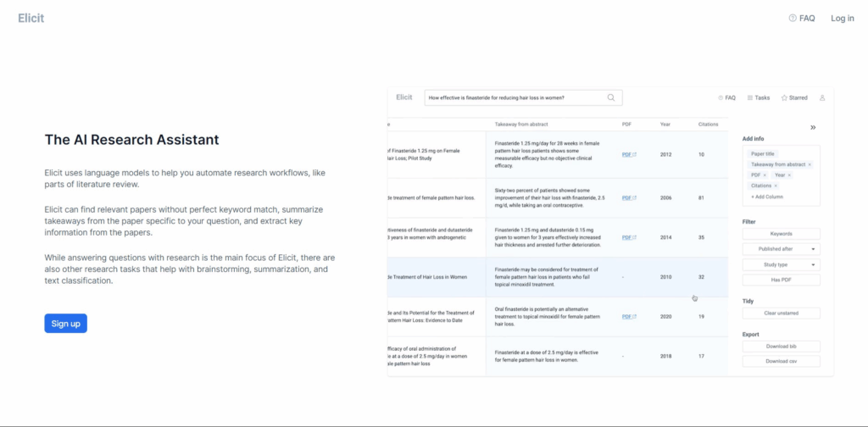868x427 pixels.
Task: Open the Tasks list in the demo header
Action: tap(758, 97)
